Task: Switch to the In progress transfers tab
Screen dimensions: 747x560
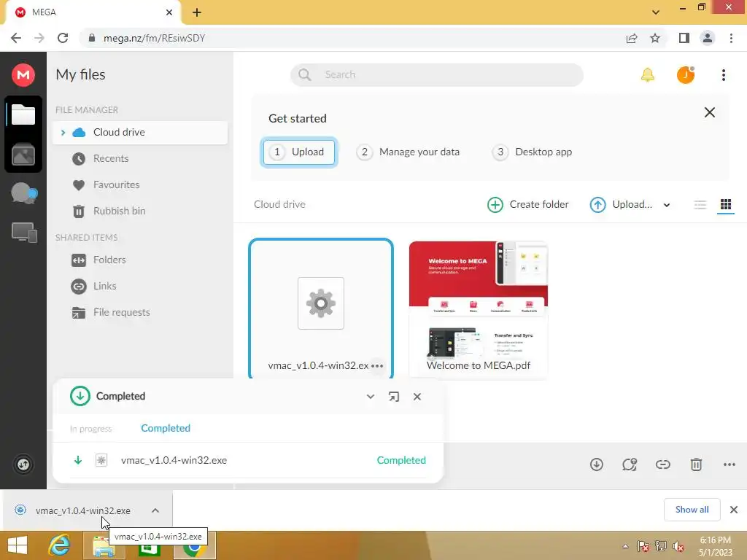Action: 91,429
